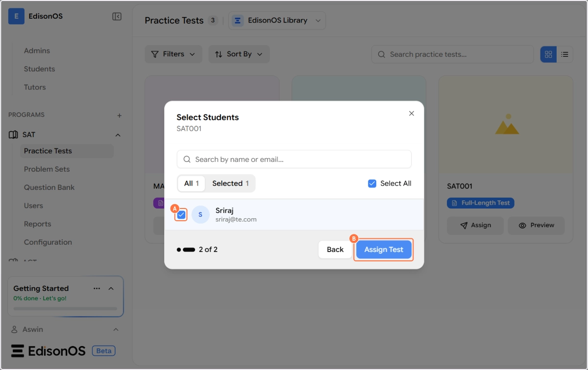Expand the Filters dropdown
This screenshot has width=588, height=370.
pos(173,54)
